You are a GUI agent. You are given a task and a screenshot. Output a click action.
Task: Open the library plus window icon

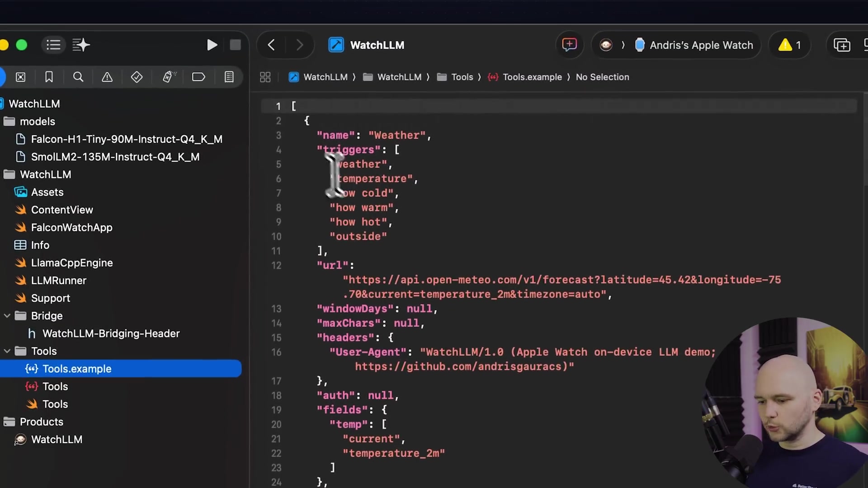[x=842, y=45]
